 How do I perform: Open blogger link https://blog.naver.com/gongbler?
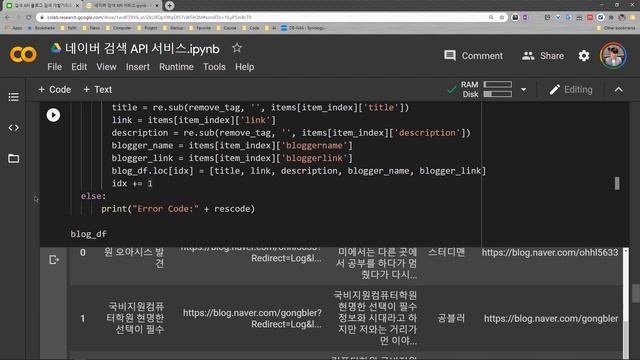click(551, 318)
